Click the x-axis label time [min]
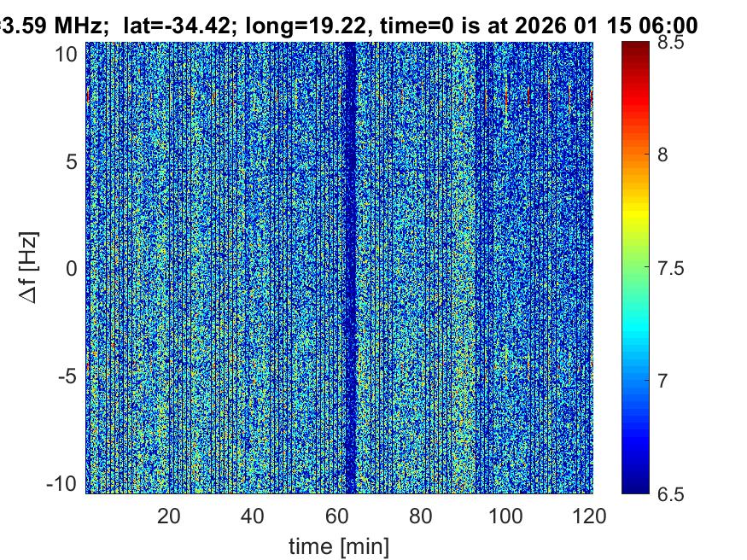Image resolution: width=747 pixels, height=560 pixels. tap(339, 544)
